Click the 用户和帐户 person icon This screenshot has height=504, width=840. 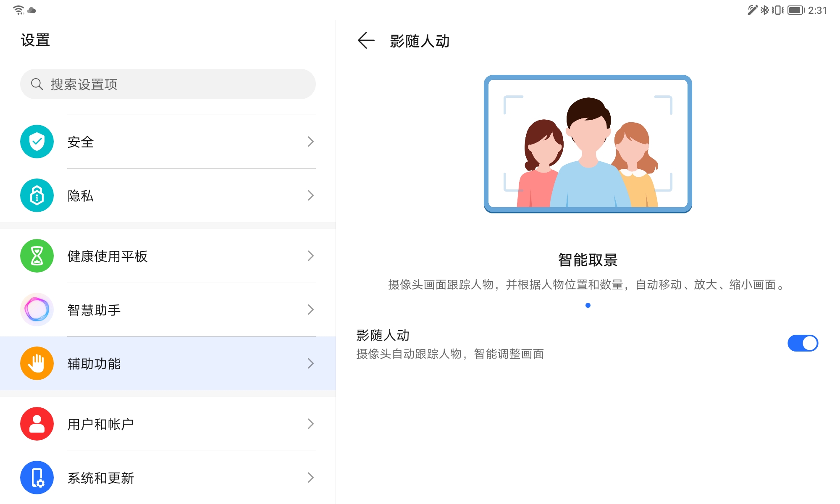pos(37,424)
